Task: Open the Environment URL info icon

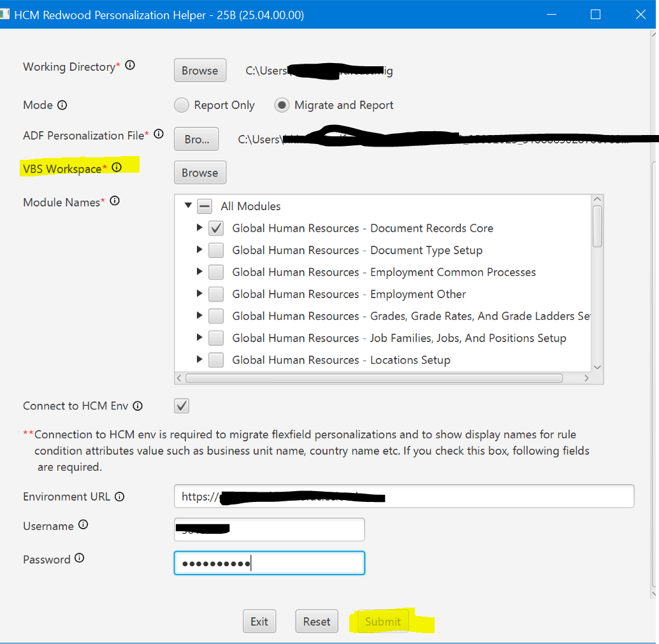Action: [x=119, y=496]
